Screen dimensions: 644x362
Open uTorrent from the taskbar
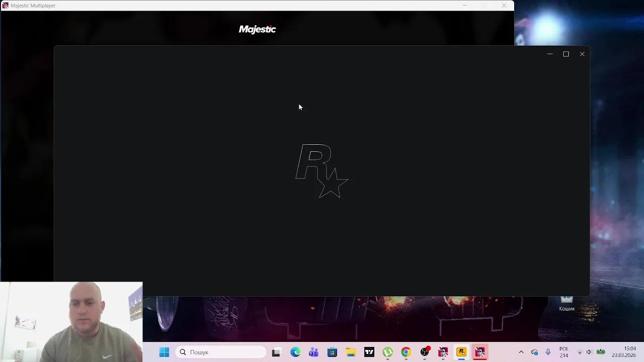(x=387, y=352)
